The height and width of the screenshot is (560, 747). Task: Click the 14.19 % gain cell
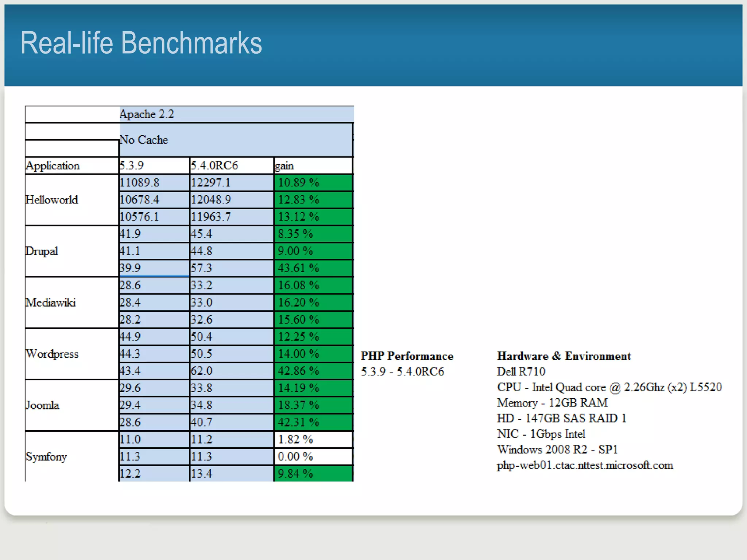(313, 388)
